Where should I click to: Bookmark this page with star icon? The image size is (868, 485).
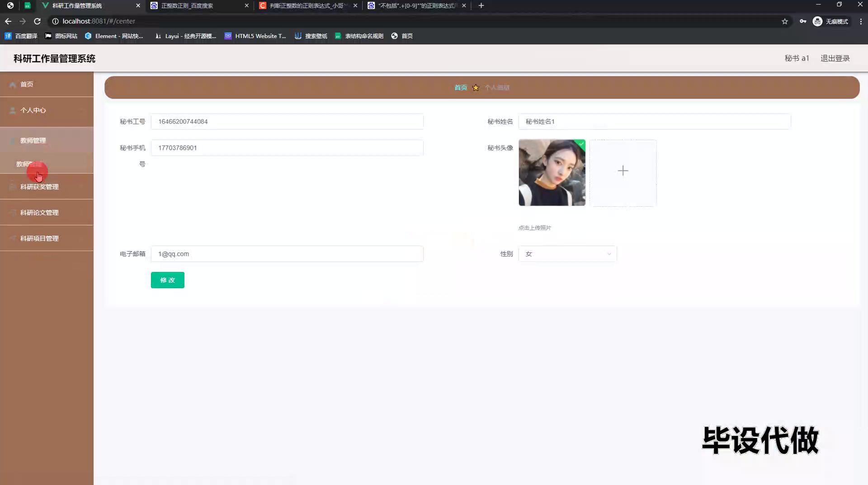785,21
